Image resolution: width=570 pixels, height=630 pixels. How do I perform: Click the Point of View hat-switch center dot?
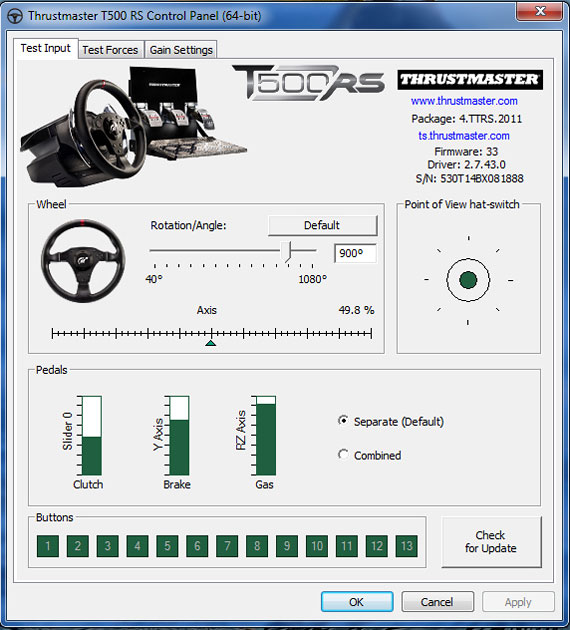468,280
